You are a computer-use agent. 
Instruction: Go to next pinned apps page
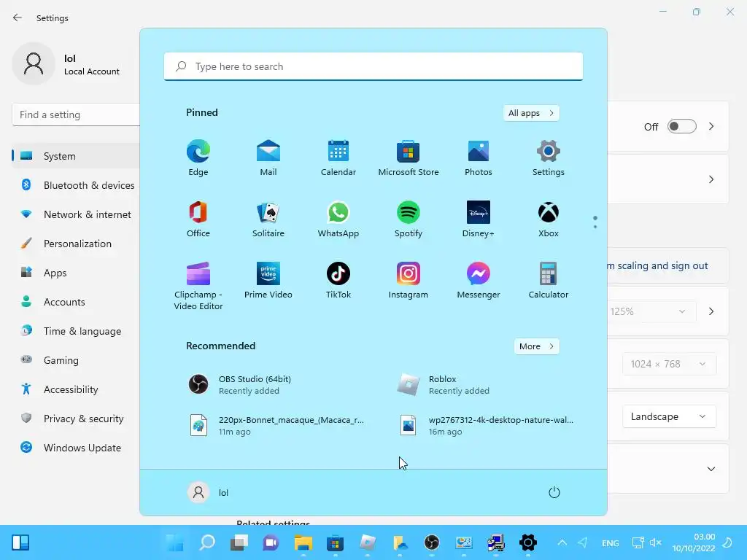(x=595, y=227)
